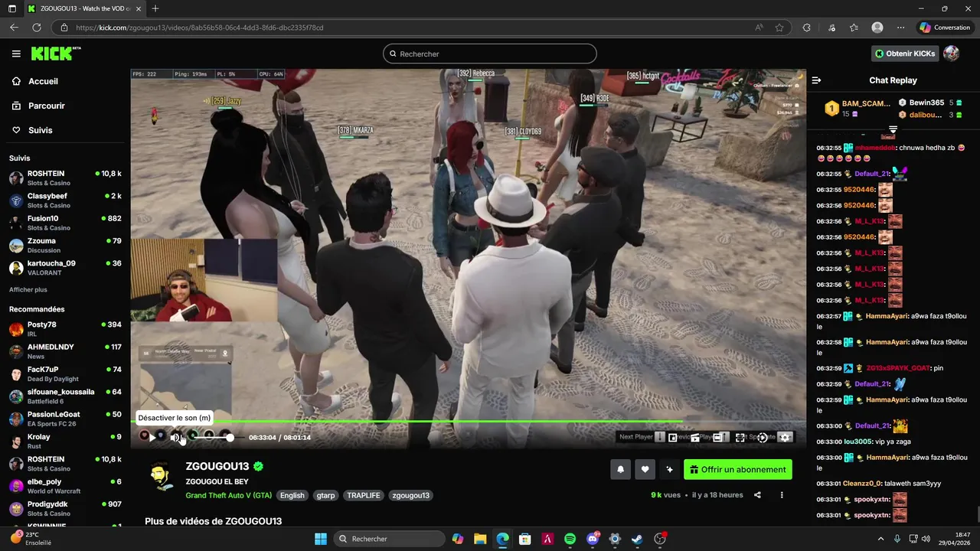
Task: Go back with the browser back arrow
Action: [x=14, y=28]
